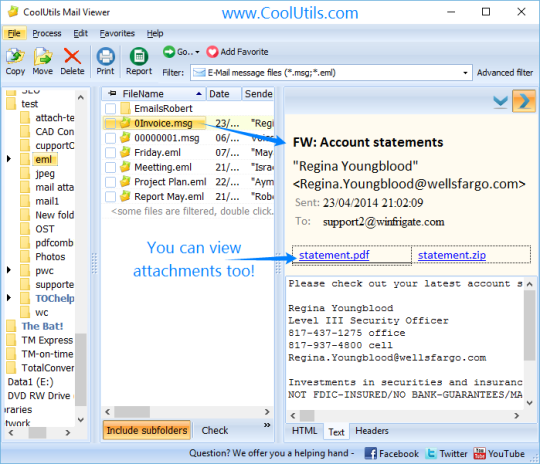Click the CoolUtils Mail Viewer app icon
Image resolution: width=540 pixels, height=464 pixels.
coord(13,12)
